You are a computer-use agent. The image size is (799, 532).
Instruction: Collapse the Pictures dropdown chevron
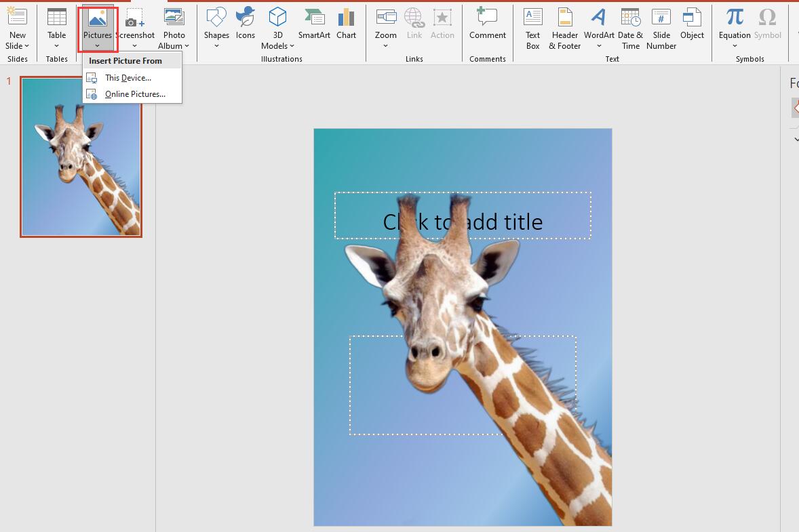coord(97,46)
